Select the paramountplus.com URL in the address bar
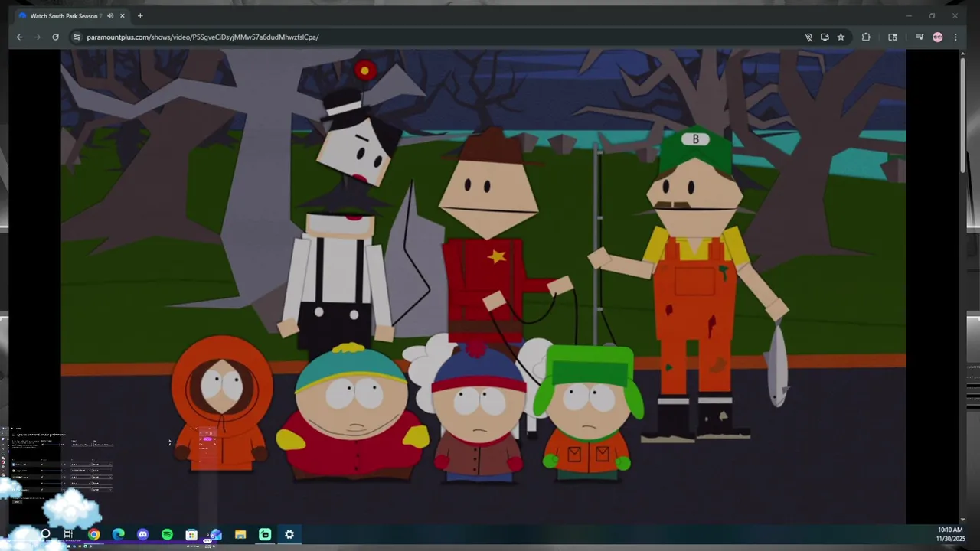980x551 pixels. 203,37
